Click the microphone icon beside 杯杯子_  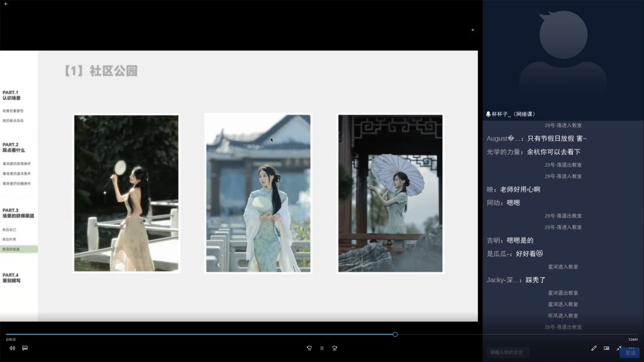pos(489,114)
